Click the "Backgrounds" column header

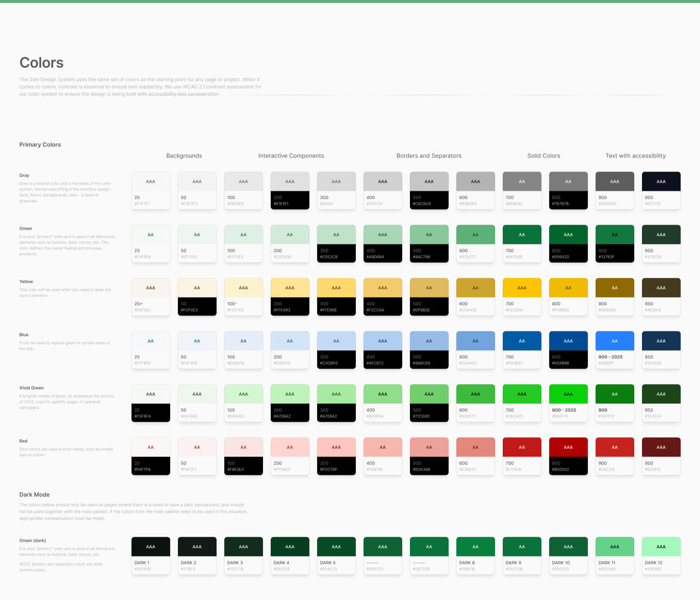(x=184, y=156)
